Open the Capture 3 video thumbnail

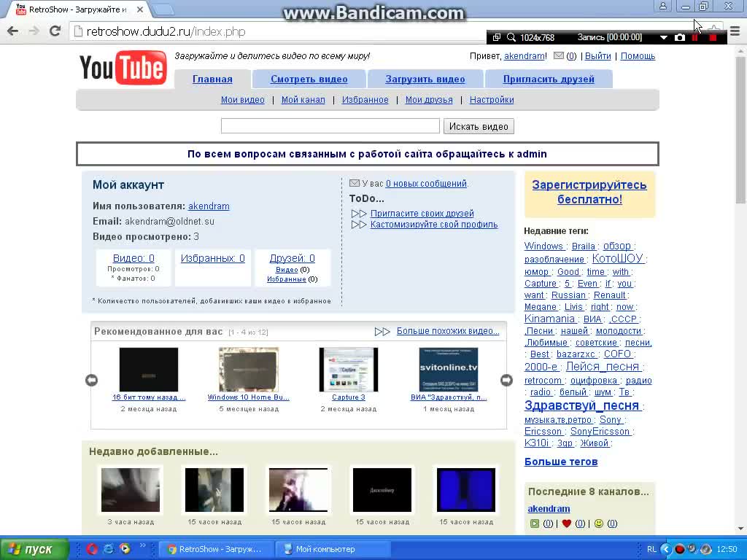click(x=348, y=370)
